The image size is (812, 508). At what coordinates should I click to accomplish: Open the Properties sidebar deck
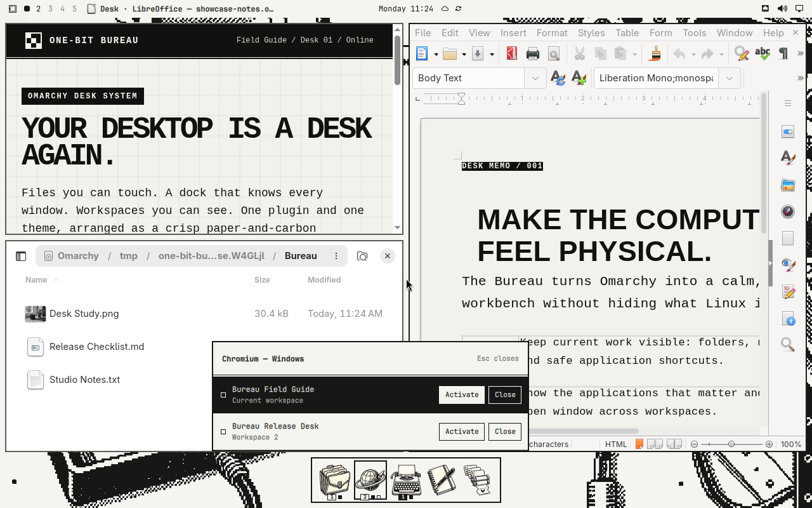click(788, 131)
